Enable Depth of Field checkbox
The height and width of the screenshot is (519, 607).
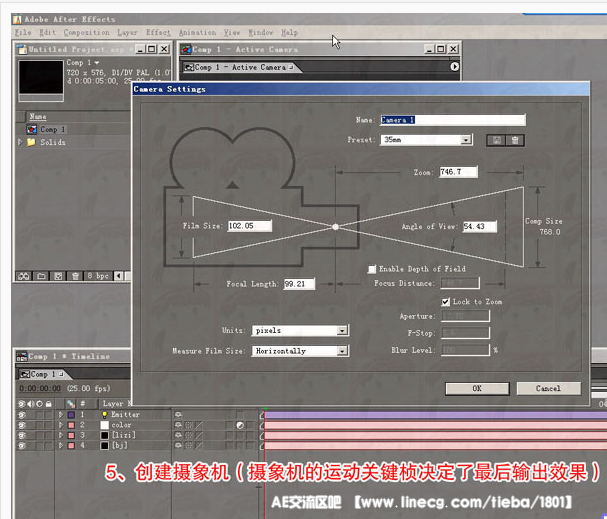tap(372, 269)
